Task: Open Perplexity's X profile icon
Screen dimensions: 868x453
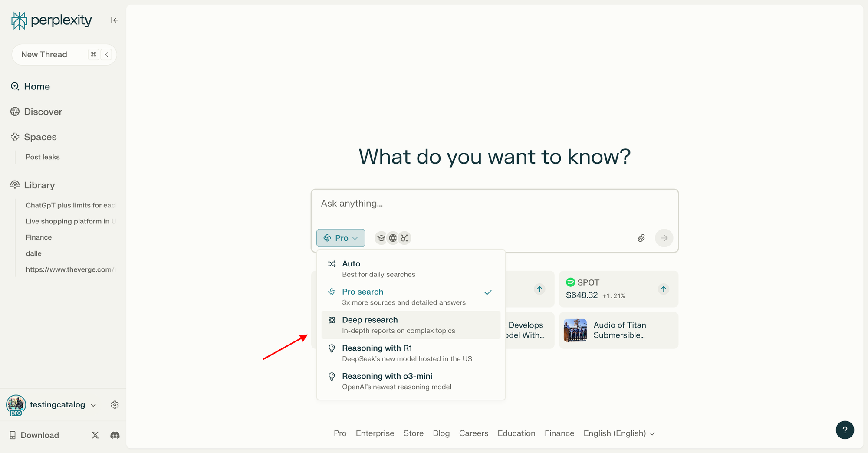Action: (x=95, y=435)
